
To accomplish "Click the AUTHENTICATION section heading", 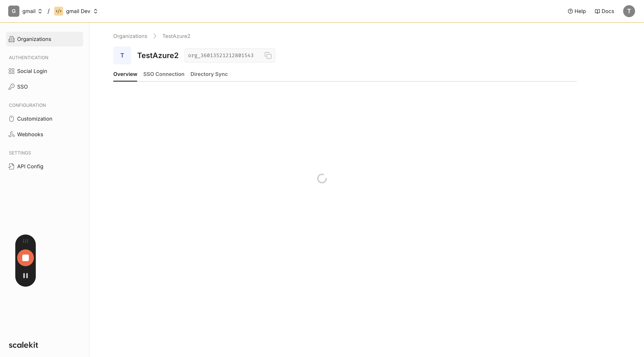I will tap(29, 58).
